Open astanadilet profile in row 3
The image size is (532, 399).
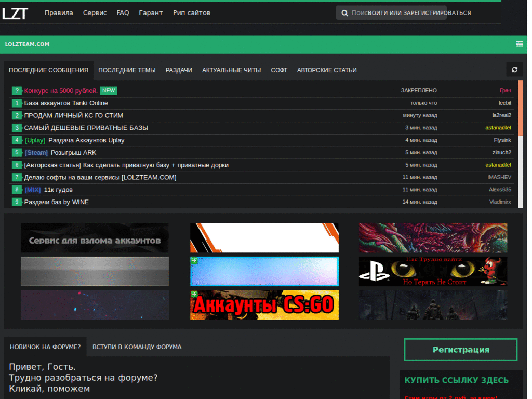[x=498, y=128]
